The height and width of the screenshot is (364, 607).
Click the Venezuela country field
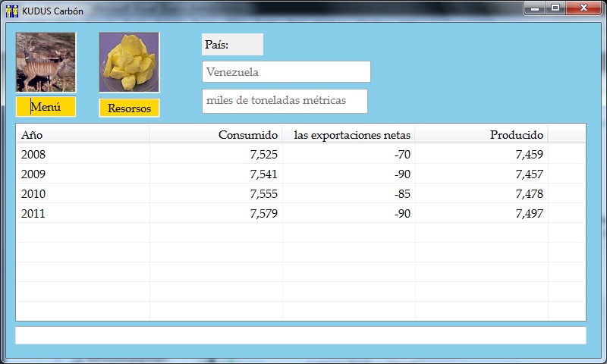tap(286, 71)
